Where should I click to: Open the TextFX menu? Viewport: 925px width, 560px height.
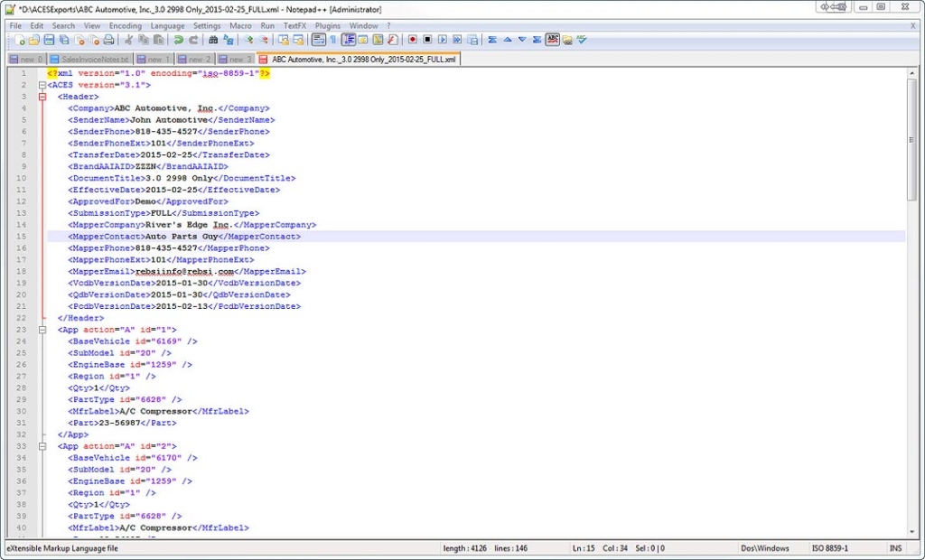tap(295, 26)
